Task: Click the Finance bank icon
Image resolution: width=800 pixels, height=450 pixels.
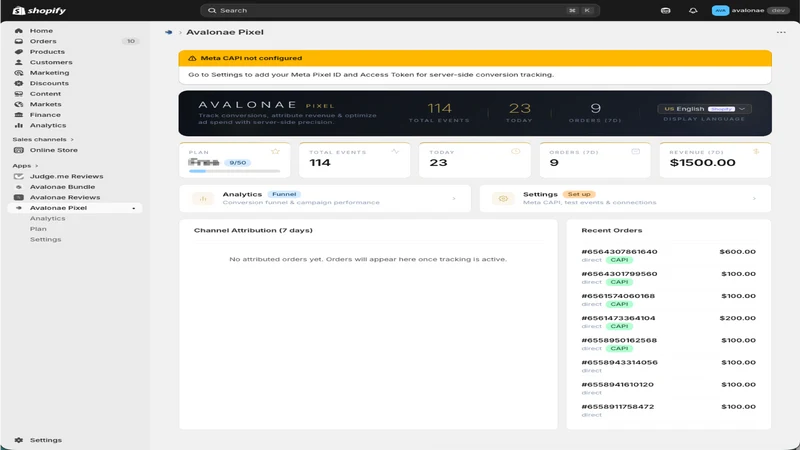Action: [x=19, y=115]
